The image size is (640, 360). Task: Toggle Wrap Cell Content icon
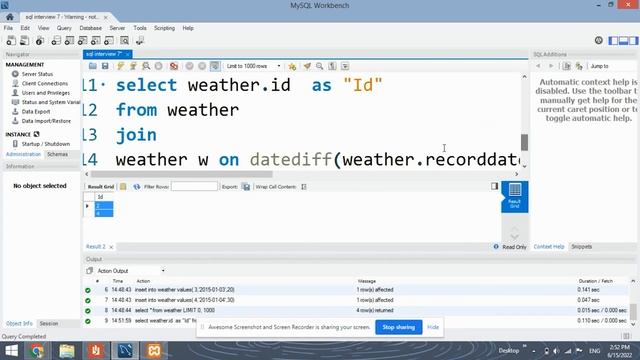click(304, 187)
